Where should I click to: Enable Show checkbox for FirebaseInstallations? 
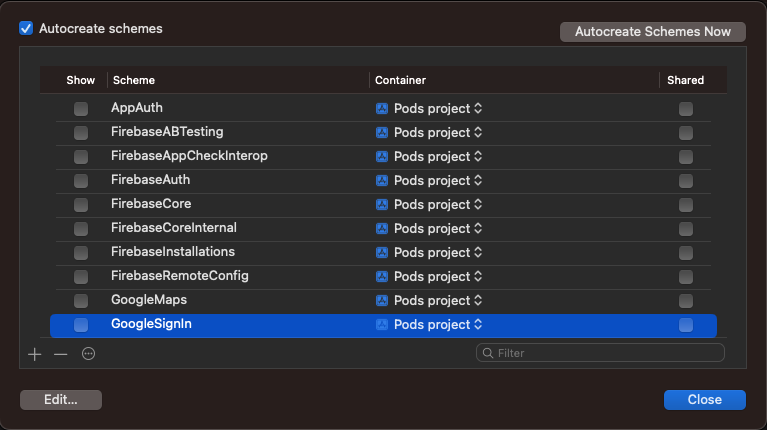81,253
